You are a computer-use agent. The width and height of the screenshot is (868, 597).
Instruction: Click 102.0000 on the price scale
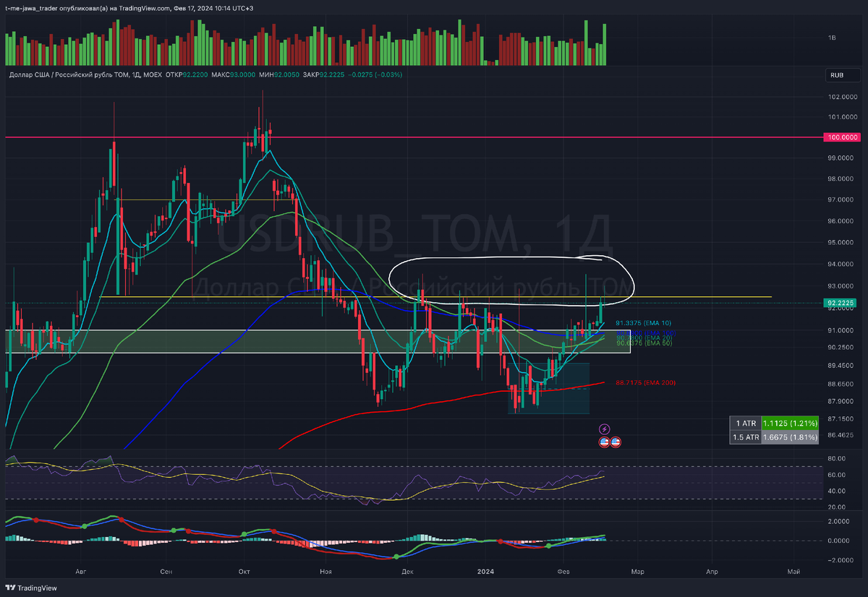click(842, 97)
